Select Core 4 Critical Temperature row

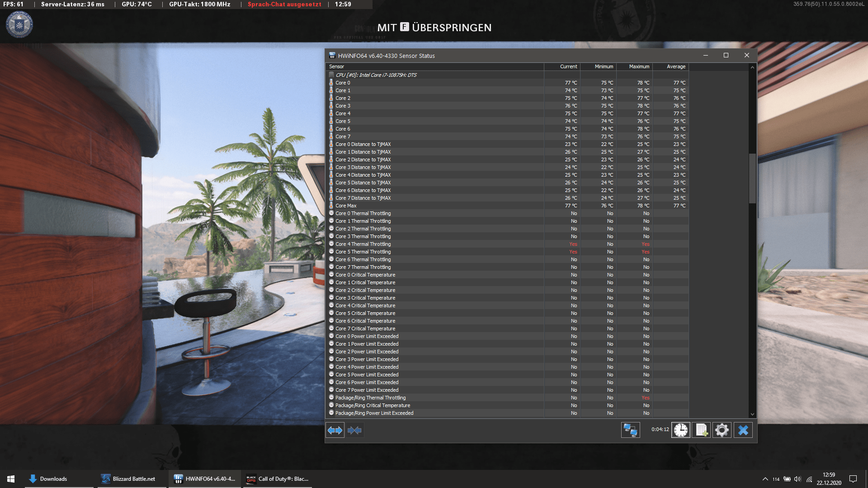point(507,305)
